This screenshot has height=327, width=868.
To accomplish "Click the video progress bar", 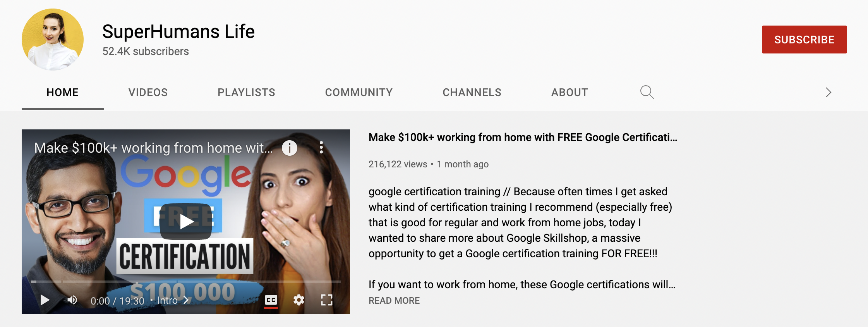I will [x=186, y=282].
